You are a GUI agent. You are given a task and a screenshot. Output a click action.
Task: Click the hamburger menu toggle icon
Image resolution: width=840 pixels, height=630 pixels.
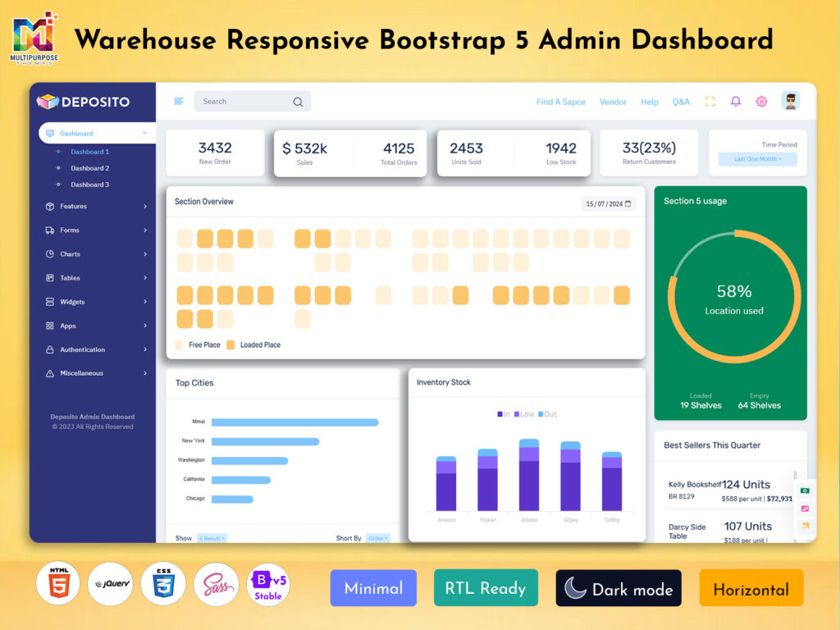pyautogui.click(x=179, y=102)
